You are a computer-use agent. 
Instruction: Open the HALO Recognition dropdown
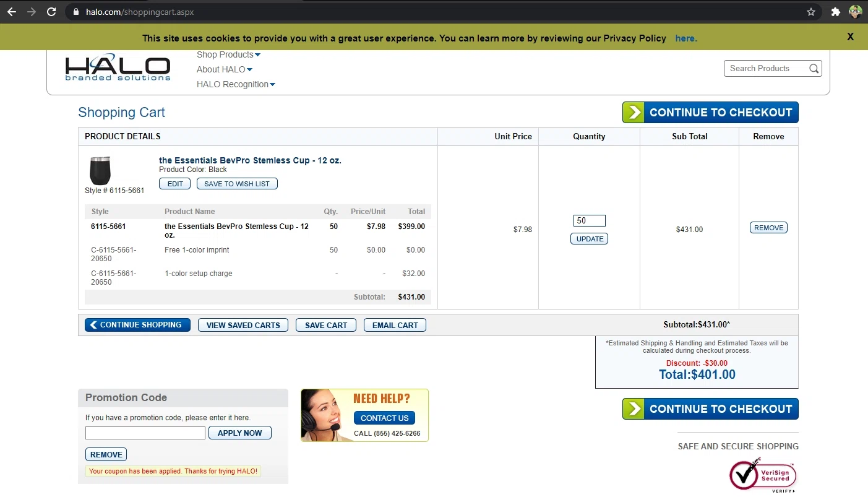coord(236,84)
